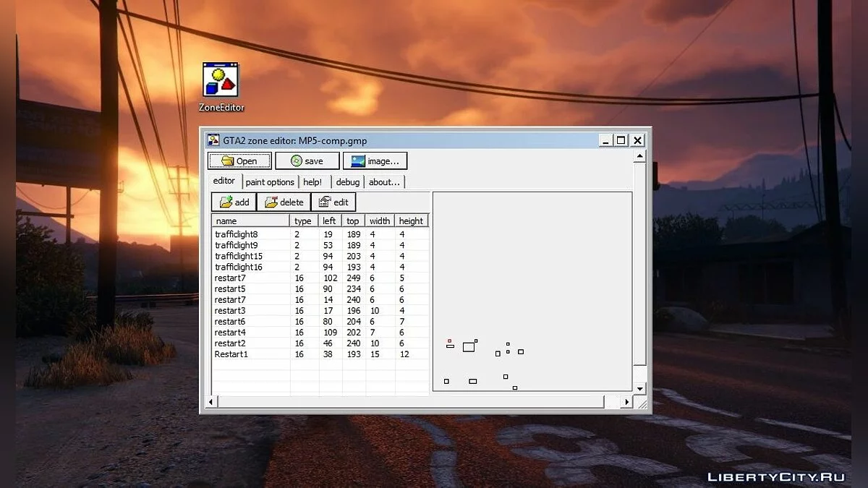Screen dimensions: 868x488
Task: Click the vertical scrollbar up arrow
Action: pyautogui.click(x=639, y=155)
